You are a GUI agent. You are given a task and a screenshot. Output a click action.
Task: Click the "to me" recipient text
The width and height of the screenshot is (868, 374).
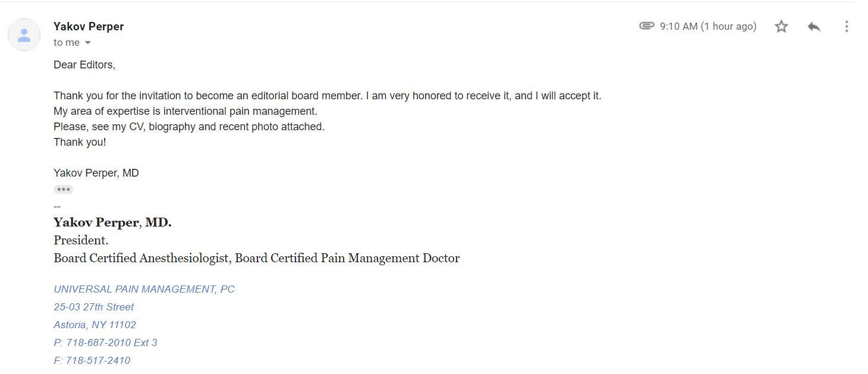coord(66,43)
